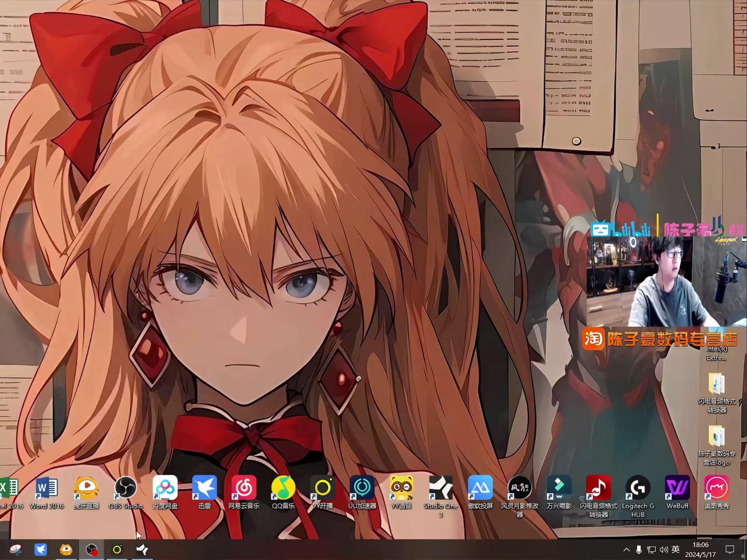Select the UU加速器 desktop icon
Screen dimensions: 747x560
coord(362,492)
